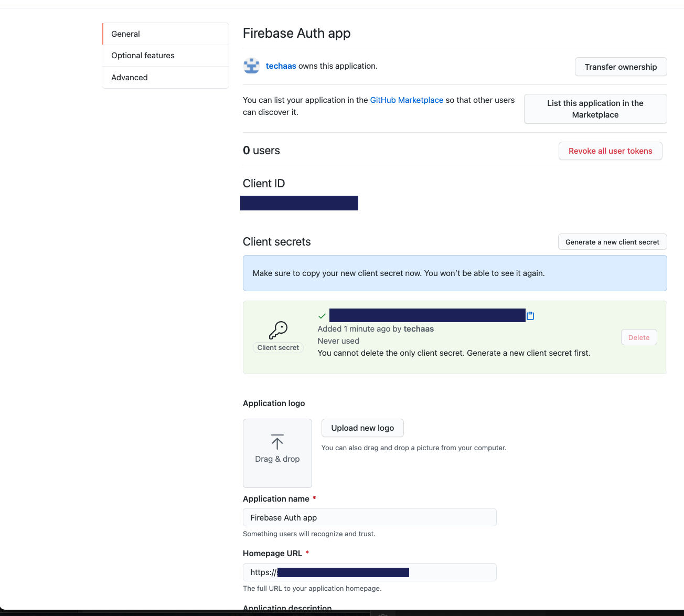Viewport: 684px width, 616px height.
Task: Click the 'Firebase Auth app' page heading
Action: coord(297,33)
